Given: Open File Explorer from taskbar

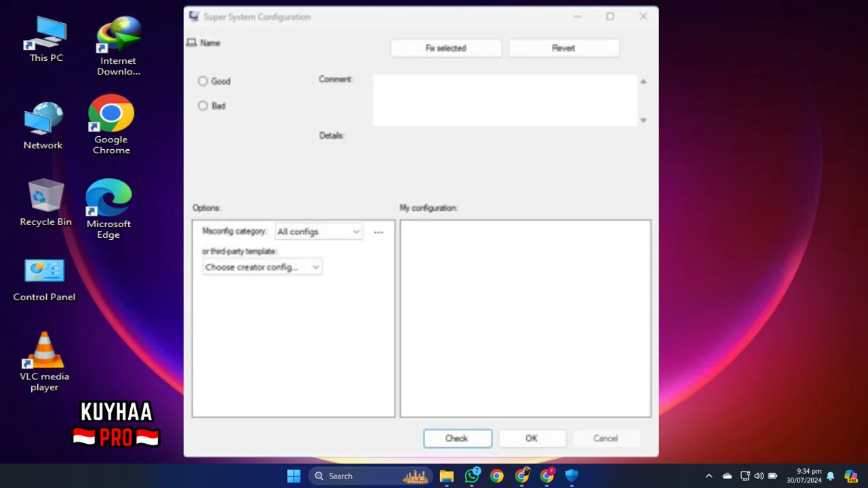Looking at the screenshot, I should [446, 476].
